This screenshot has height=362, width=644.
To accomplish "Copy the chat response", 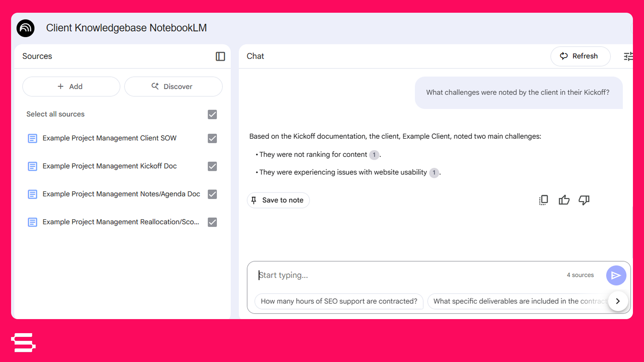I will 543,200.
